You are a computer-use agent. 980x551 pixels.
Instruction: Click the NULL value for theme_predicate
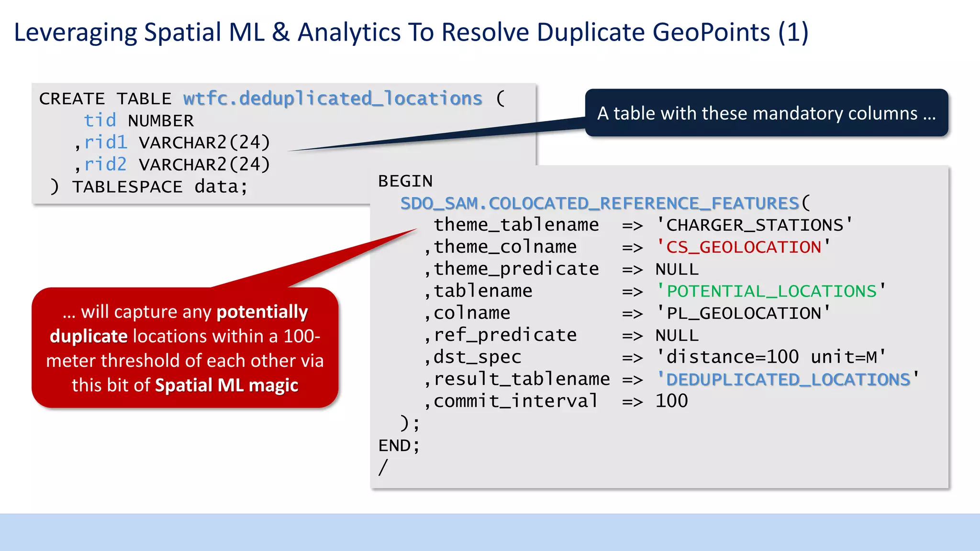pos(677,269)
